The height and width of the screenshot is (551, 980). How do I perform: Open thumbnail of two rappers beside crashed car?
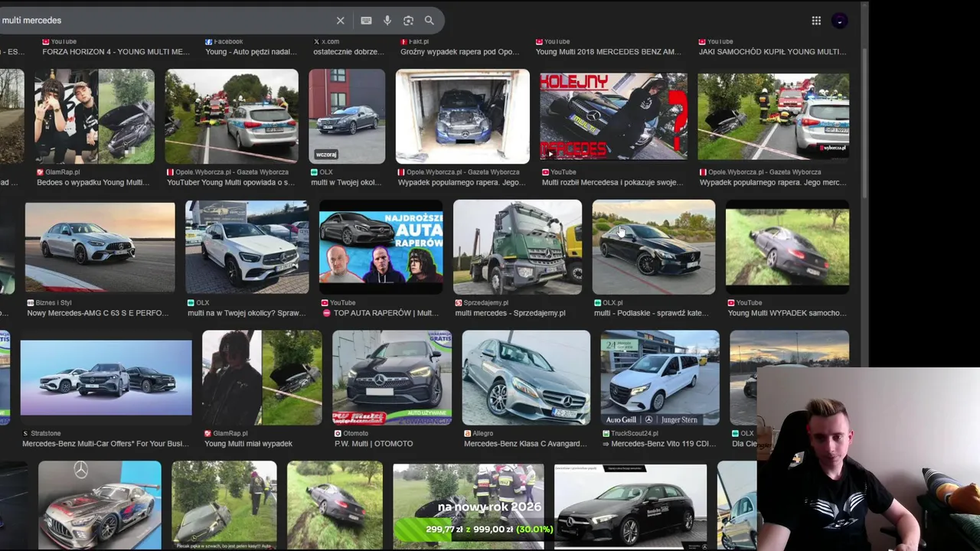94,116
